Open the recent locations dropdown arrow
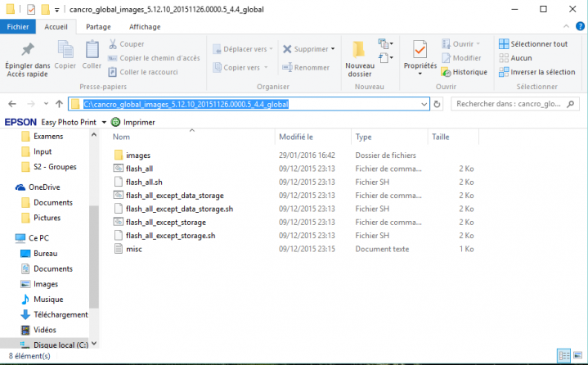 click(x=46, y=104)
